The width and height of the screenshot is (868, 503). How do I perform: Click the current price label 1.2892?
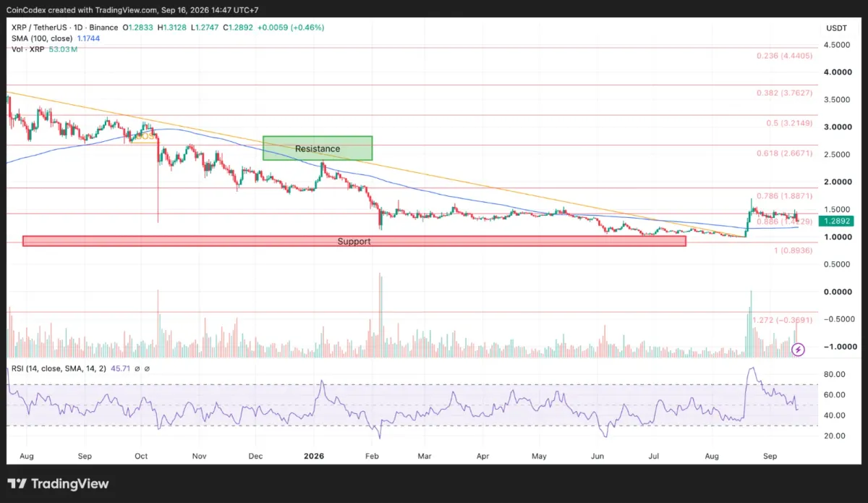coord(837,221)
